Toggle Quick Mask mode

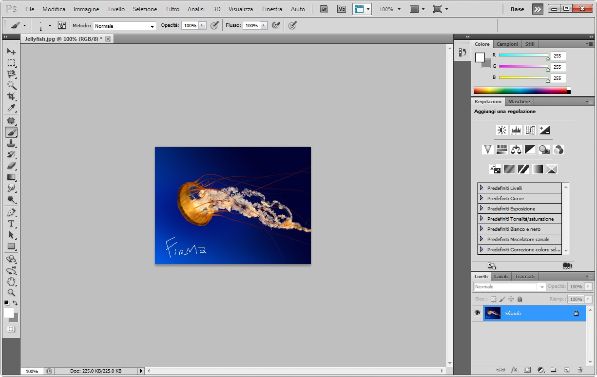pos(11,329)
